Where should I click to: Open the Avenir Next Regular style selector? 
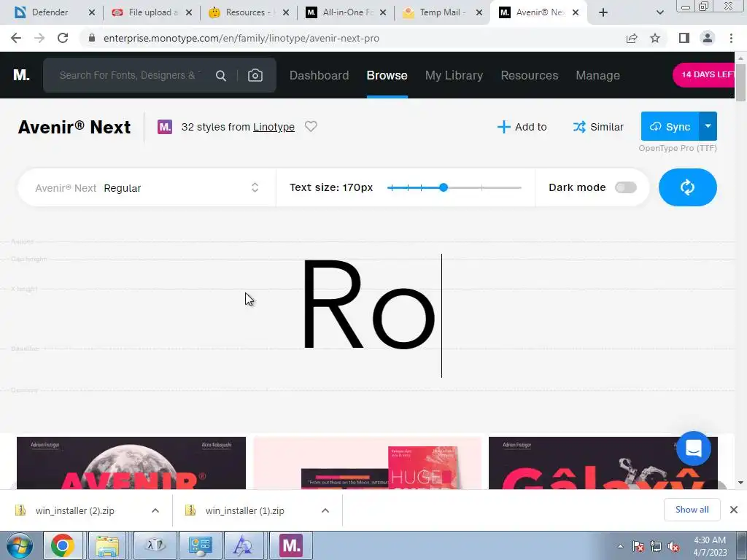tap(147, 187)
